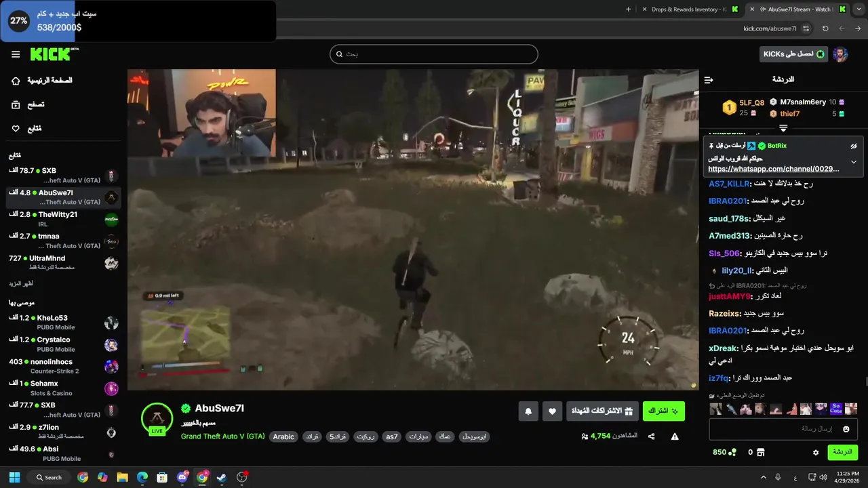Click the viewers count 4,754
Screen dimensions: 868x488
[610, 436]
